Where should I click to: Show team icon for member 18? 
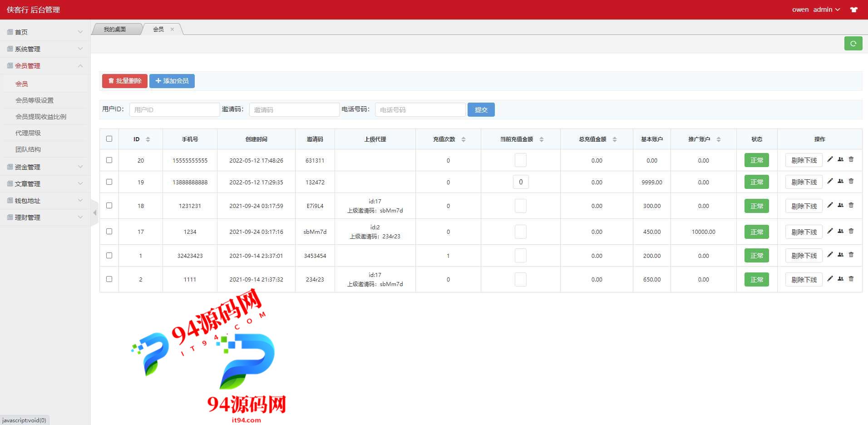point(840,205)
